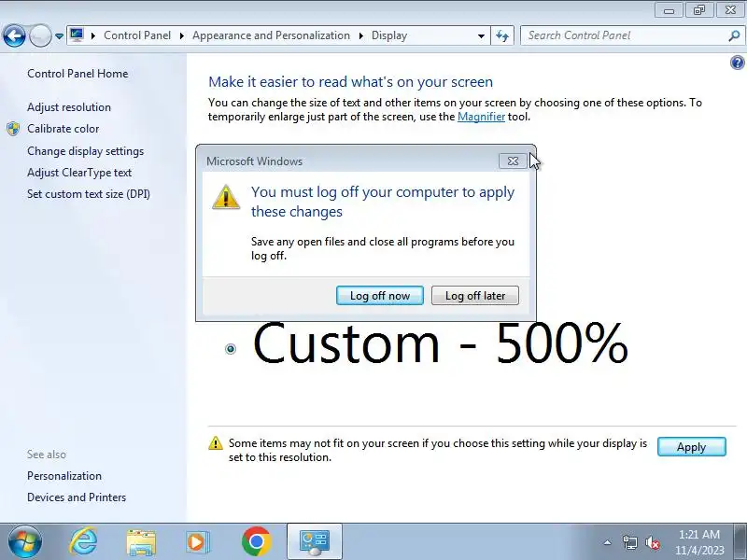Select Display in the breadcrumb
The width and height of the screenshot is (747, 560).
tap(389, 35)
